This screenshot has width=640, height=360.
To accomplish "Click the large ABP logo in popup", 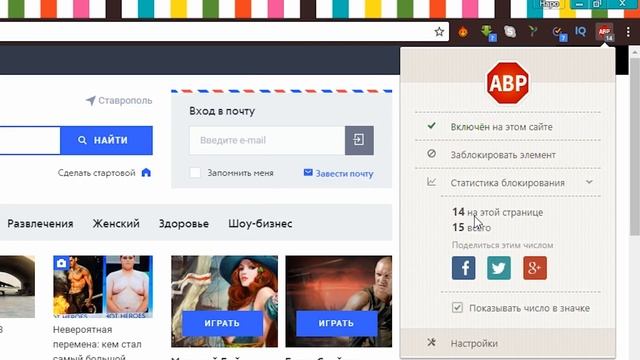I will click(508, 83).
